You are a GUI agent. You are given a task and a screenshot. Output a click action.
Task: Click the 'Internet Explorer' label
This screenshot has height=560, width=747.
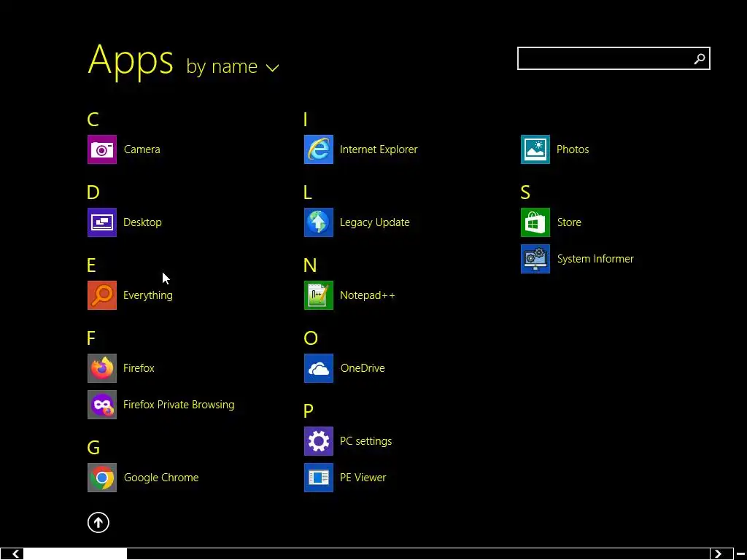click(379, 149)
